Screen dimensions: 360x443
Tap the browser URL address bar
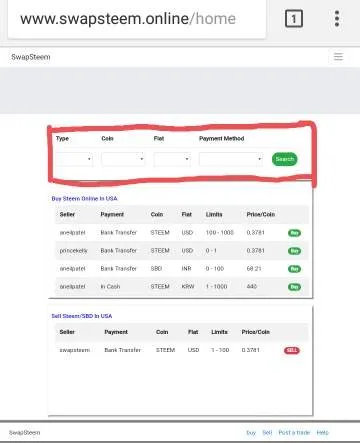pyautogui.click(x=137, y=19)
